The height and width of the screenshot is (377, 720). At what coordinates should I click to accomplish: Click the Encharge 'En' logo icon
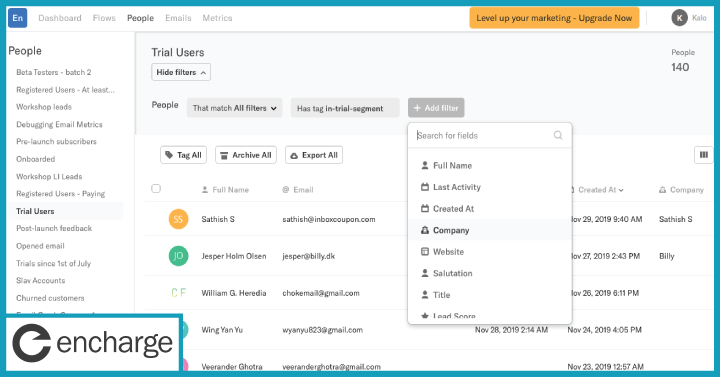(x=17, y=18)
